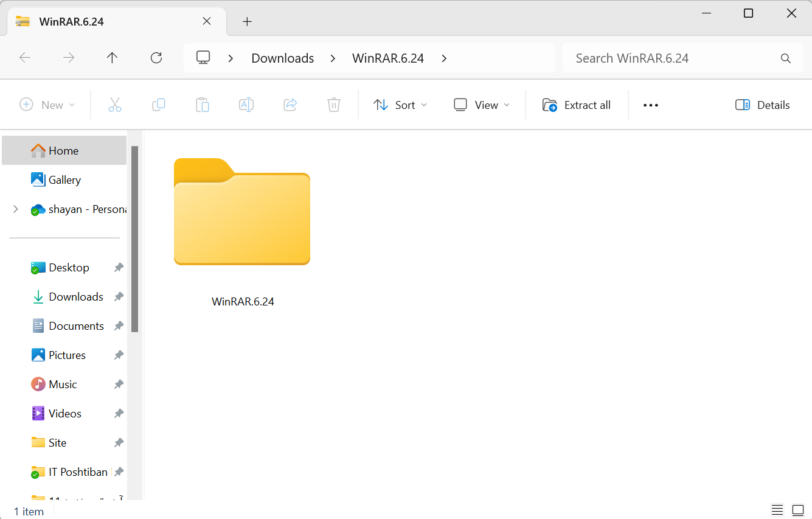Click the Delete trash icon
Image resolution: width=812 pixels, height=519 pixels.
click(x=334, y=105)
